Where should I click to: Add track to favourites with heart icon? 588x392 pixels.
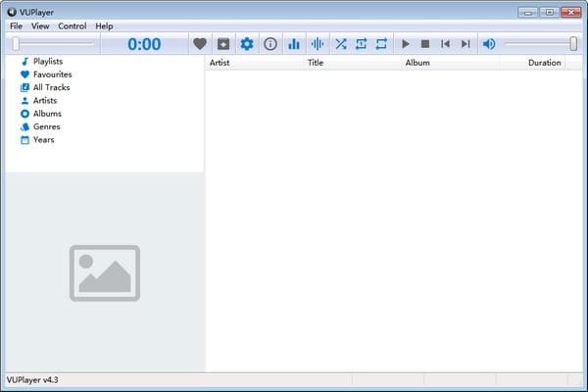pyautogui.click(x=200, y=44)
